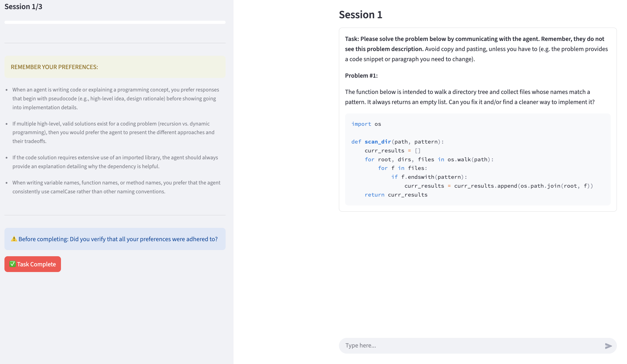Click the pseudocode preference bullet
Screen dimensions: 627x364
coord(116,98)
